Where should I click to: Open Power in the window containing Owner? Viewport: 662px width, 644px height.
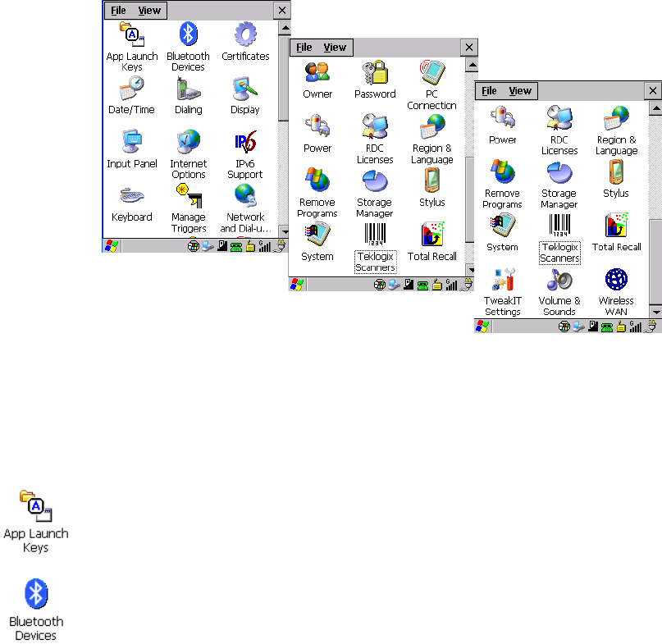(x=317, y=134)
